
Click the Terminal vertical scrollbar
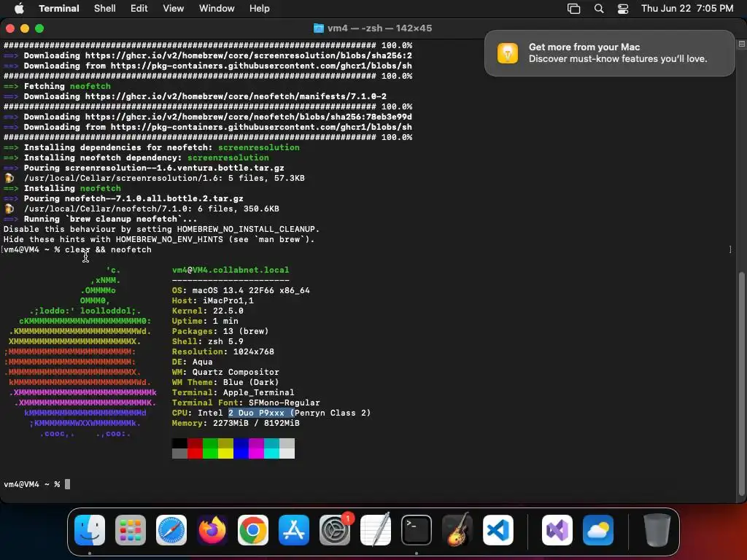(x=741, y=384)
